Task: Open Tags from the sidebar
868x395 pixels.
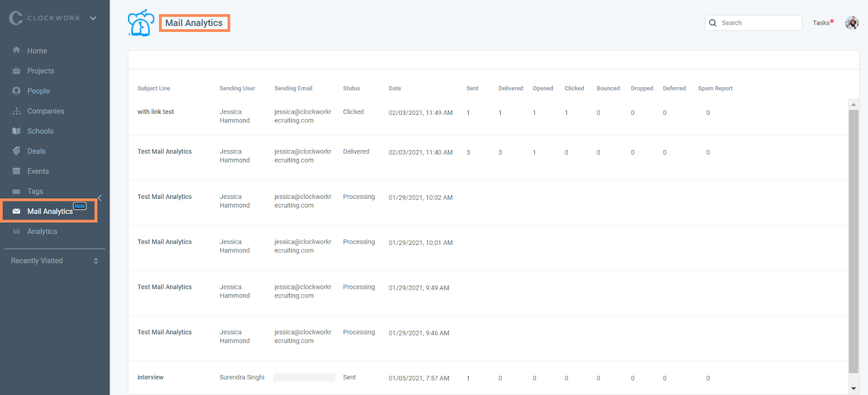Action: click(35, 191)
